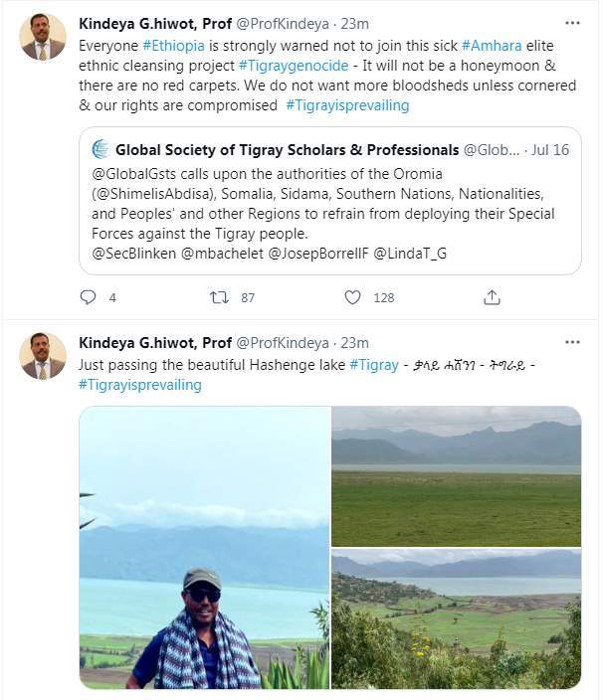Like the first tweet with 128 likes
603x700 pixels.
[352, 296]
